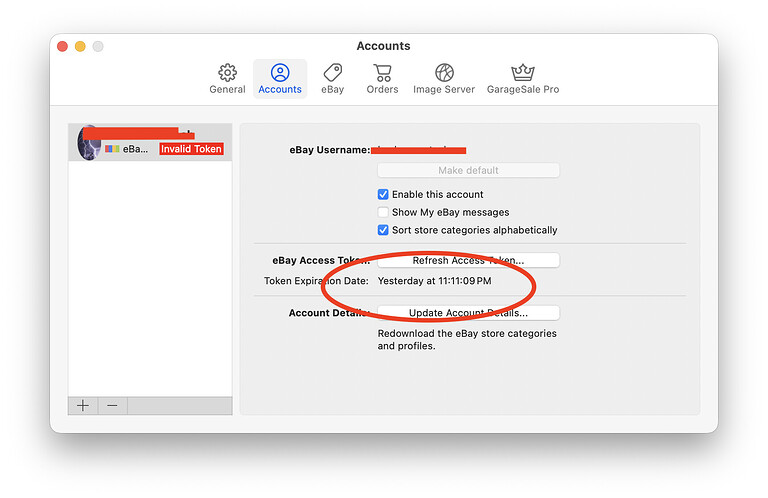Image resolution: width=768 pixels, height=498 pixels.
Task: Click the Invalid Token badge
Action: pyautogui.click(x=192, y=149)
